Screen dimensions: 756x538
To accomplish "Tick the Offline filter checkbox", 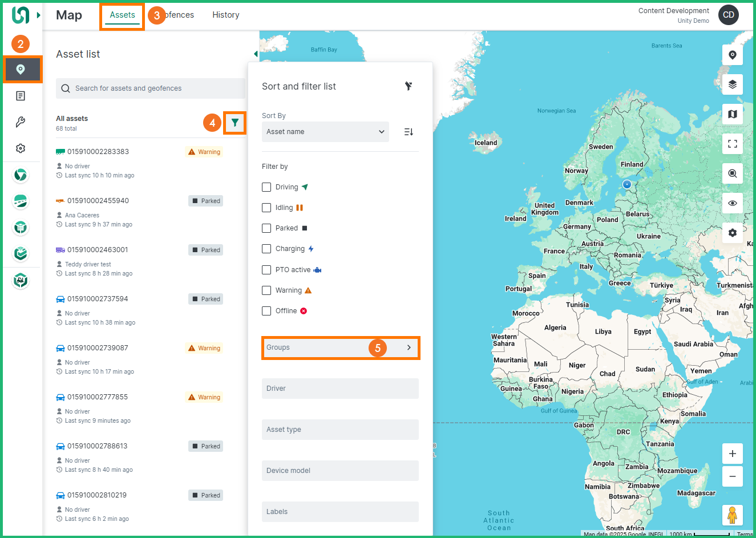I will click(x=266, y=311).
